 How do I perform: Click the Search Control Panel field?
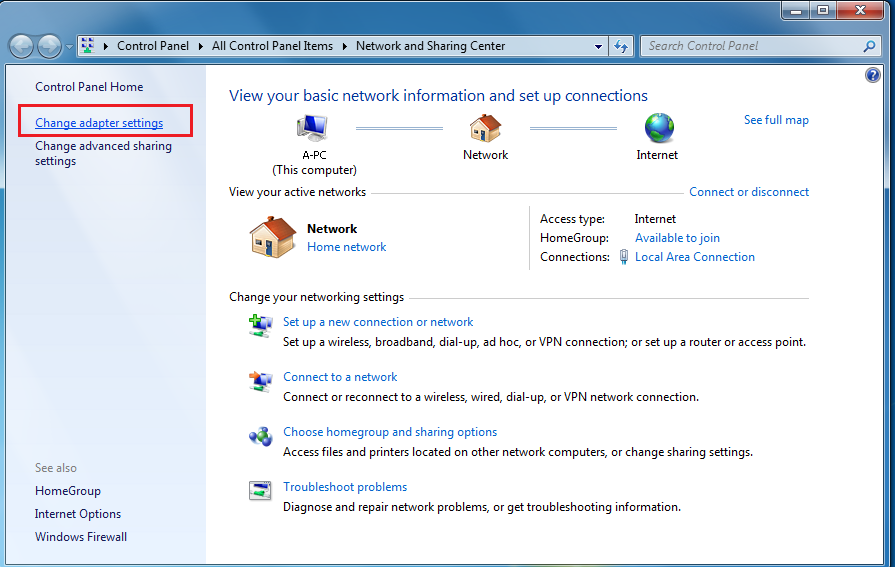click(750, 46)
